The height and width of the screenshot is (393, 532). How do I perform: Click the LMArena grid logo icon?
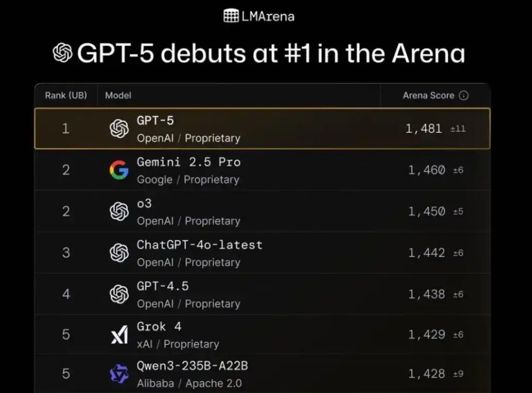[x=231, y=16]
